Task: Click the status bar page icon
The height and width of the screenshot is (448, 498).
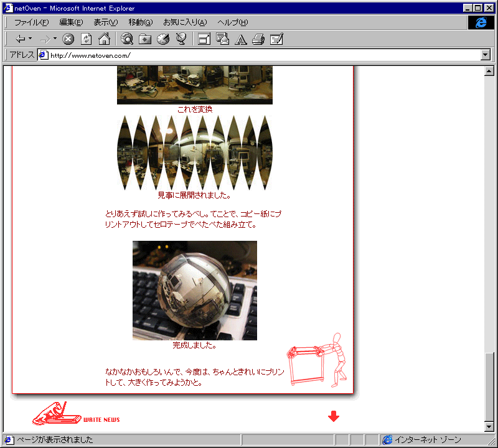Action: click(x=9, y=440)
